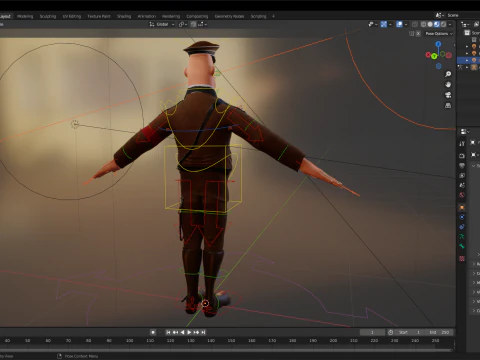Open the World properties tab icon
Image resolution: width=480 pixels, height=360 pixels.
click(x=462, y=195)
